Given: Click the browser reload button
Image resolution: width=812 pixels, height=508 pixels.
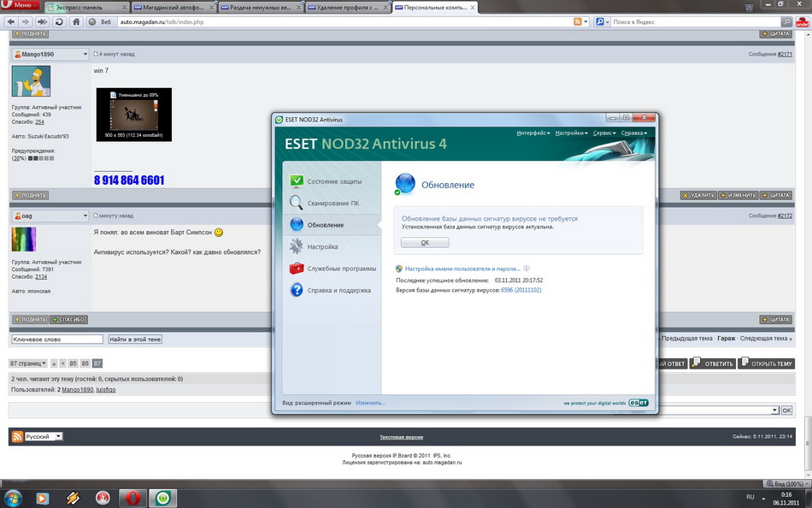Looking at the screenshot, I should (59, 22).
